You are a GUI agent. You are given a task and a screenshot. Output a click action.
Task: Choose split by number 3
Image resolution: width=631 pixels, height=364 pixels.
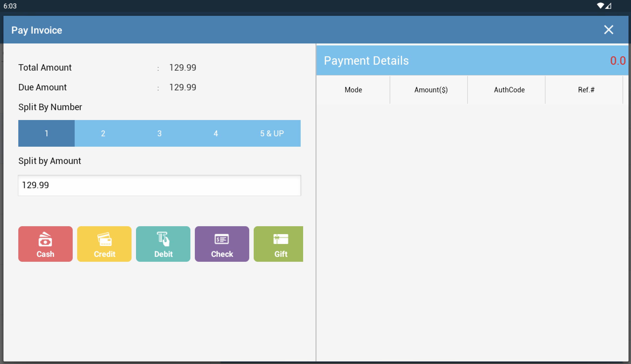[x=159, y=133]
